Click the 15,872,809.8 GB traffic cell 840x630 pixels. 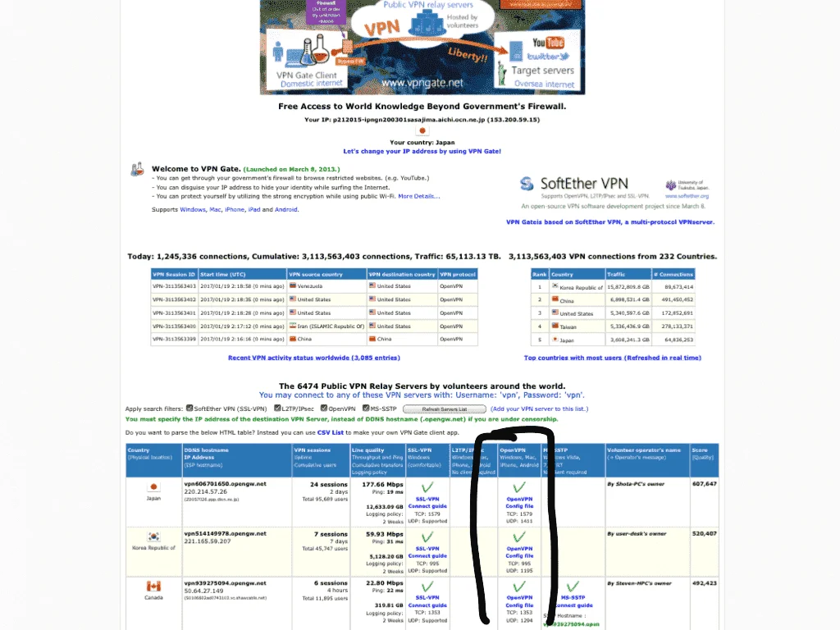pyautogui.click(x=628, y=287)
